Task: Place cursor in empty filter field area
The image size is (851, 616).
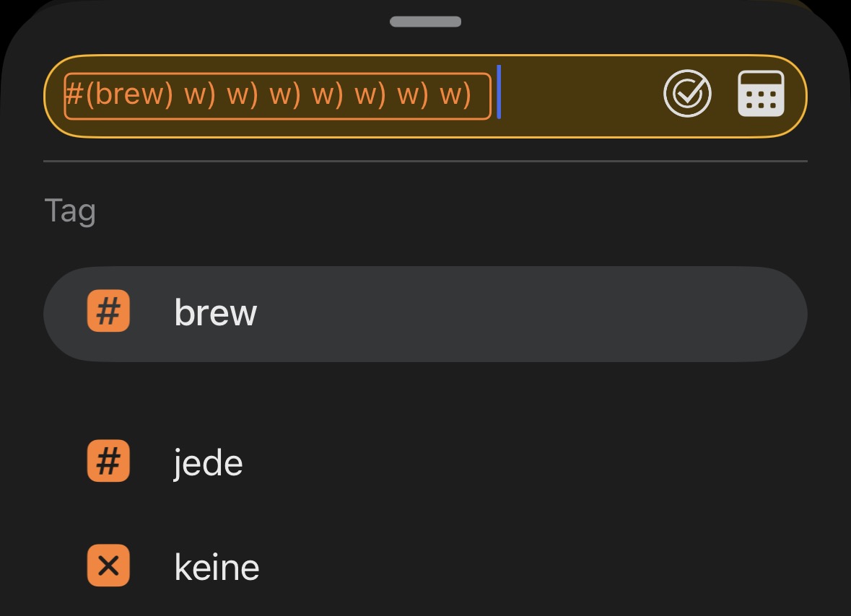Action: click(x=577, y=95)
